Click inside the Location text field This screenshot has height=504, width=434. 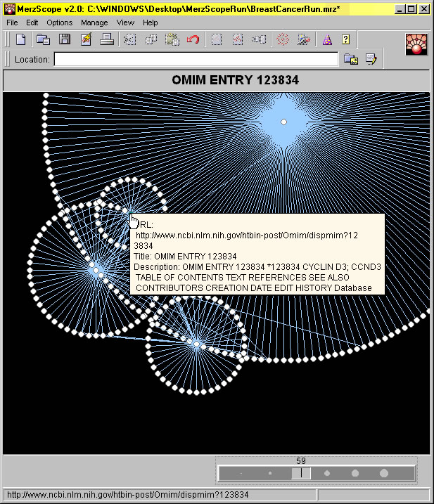[x=196, y=60]
